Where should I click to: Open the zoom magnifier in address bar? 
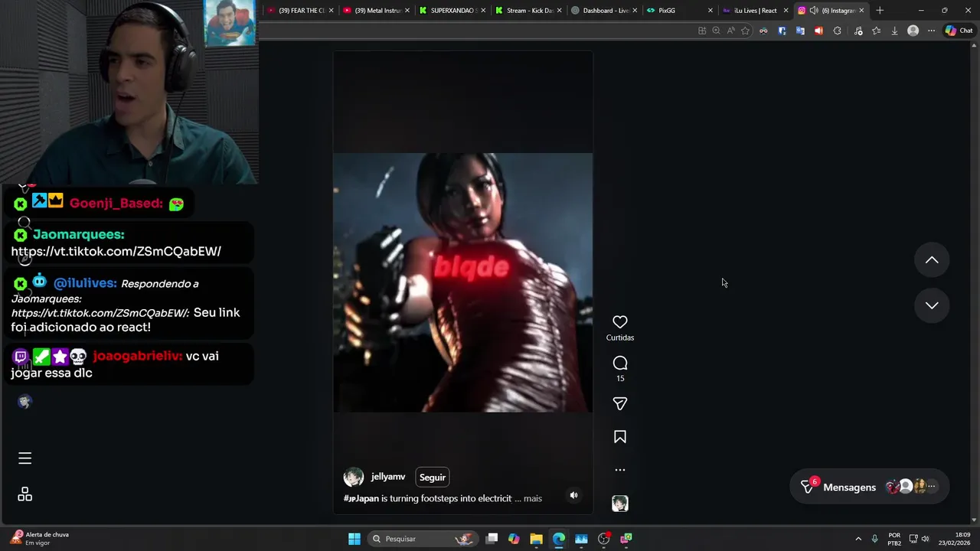pos(716,31)
